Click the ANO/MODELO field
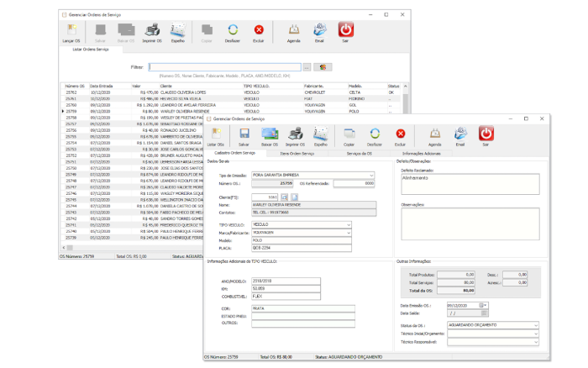The width and height of the screenshot is (588, 368). pos(286,281)
